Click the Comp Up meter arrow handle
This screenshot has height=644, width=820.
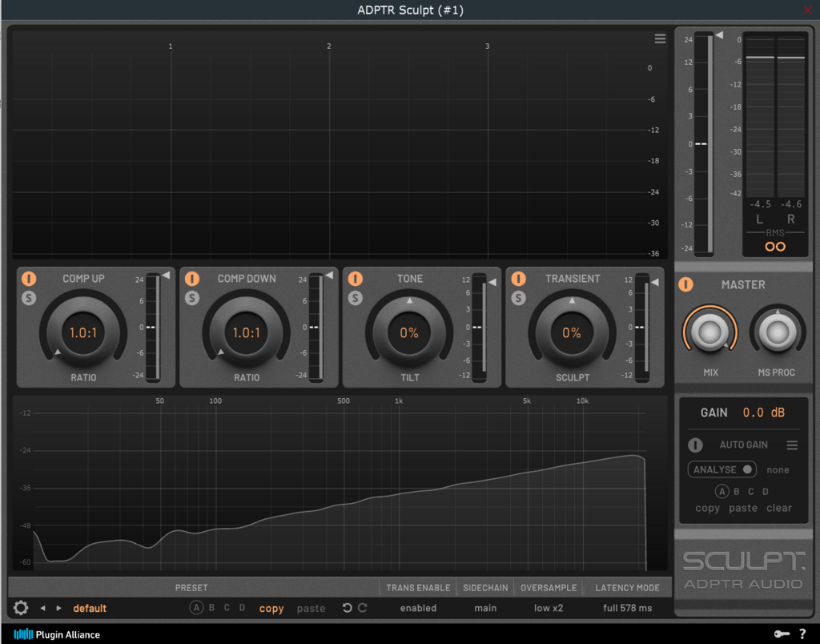pos(166,276)
